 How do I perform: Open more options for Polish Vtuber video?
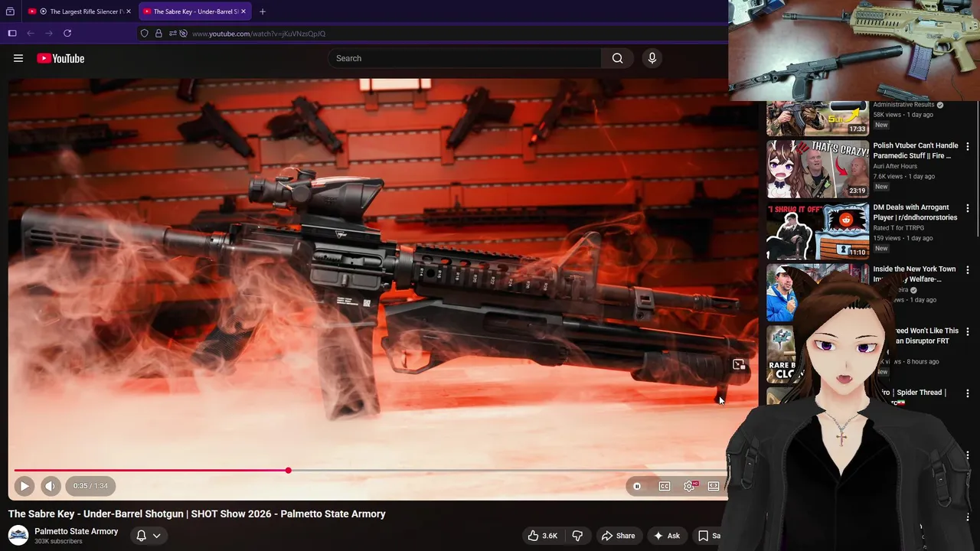click(x=968, y=146)
